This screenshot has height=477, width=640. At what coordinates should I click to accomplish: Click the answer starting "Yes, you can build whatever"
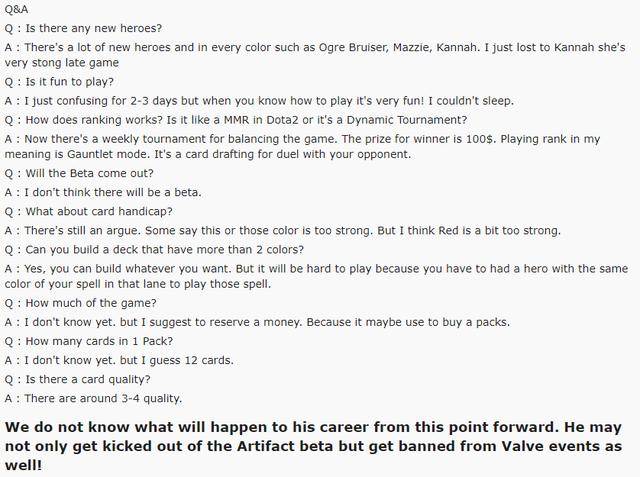[x=316, y=276]
